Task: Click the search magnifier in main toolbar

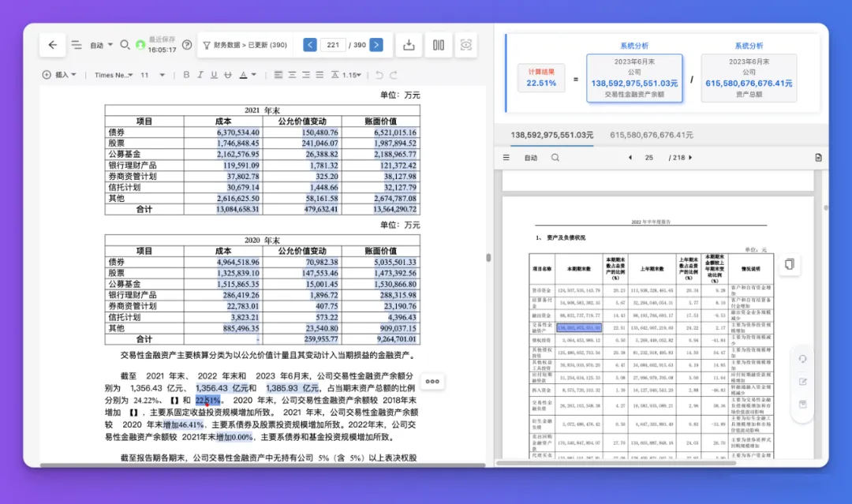Action: click(x=125, y=44)
